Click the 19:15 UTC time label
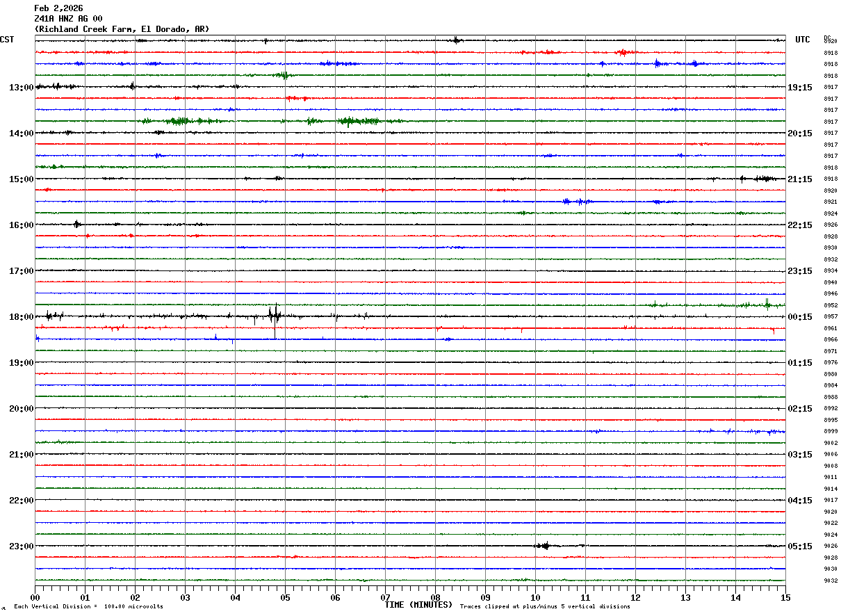This screenshot has width=841, height=616. (x=800, y=88)
